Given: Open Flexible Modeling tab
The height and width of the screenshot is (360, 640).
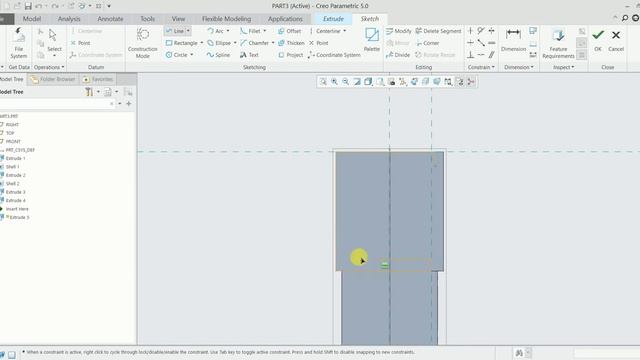Looking at the screenshot, I should 227,19.
